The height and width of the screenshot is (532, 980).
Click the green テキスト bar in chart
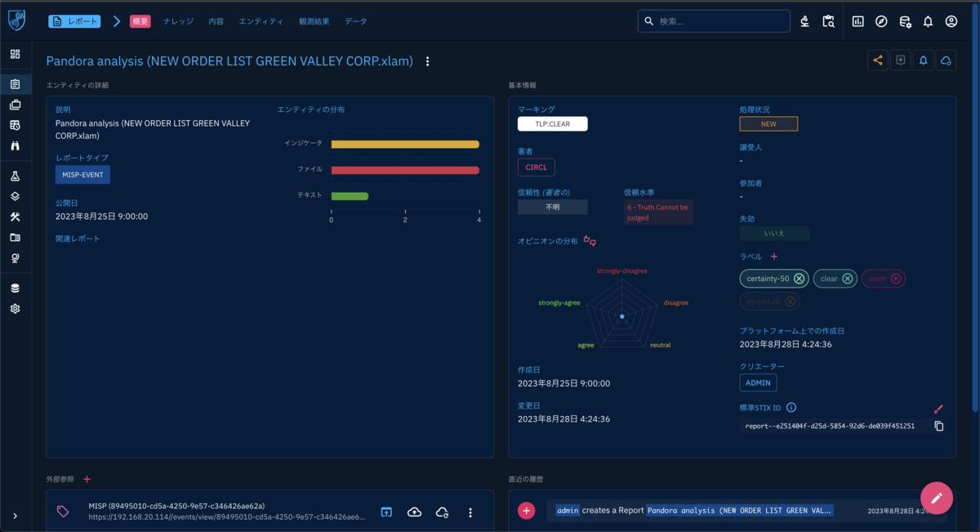click(350, 196)
